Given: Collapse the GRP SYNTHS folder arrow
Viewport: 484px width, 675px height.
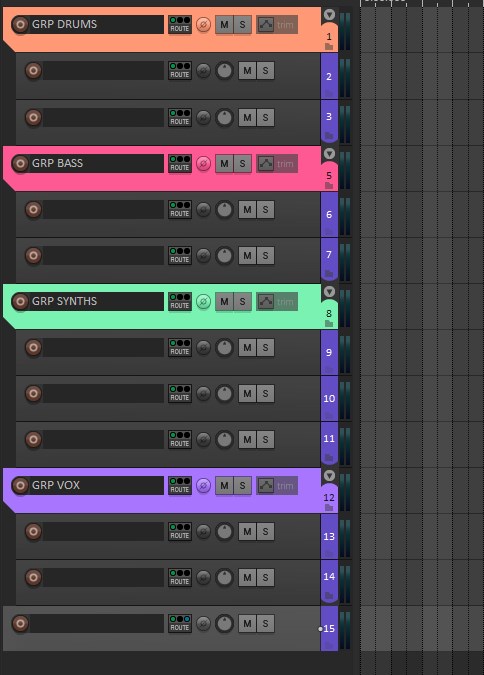Looking at the screenshot, I should point(329,292).
